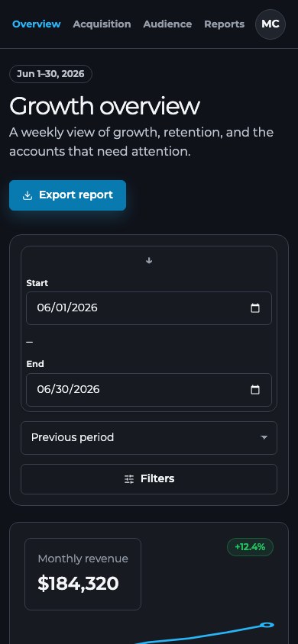The width and height of the screenshot is (298, 644).
Task: Click the download icon on Export report
Action: coord(28,195)
